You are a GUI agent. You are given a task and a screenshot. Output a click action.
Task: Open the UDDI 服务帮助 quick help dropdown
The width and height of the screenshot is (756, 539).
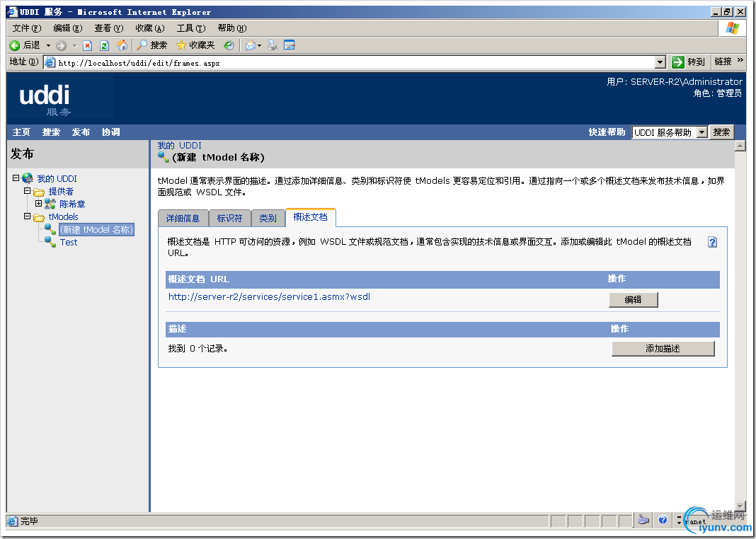click(x=702, y=132)
